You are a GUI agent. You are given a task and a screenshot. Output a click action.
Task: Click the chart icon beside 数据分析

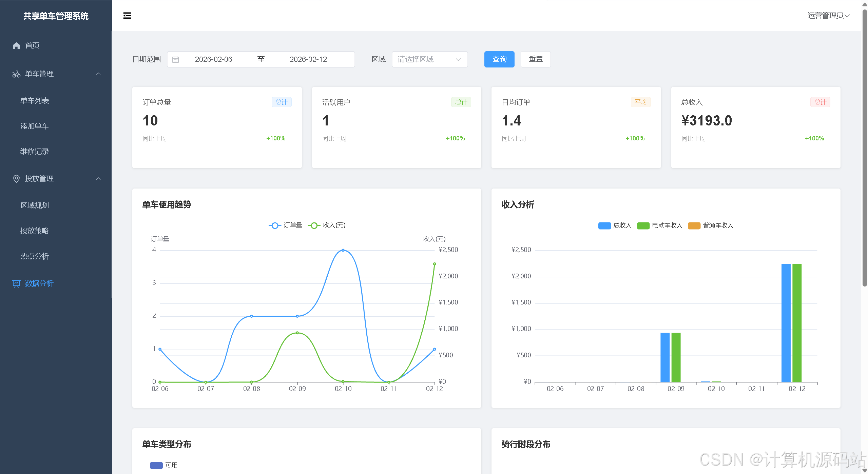(16, 283)
